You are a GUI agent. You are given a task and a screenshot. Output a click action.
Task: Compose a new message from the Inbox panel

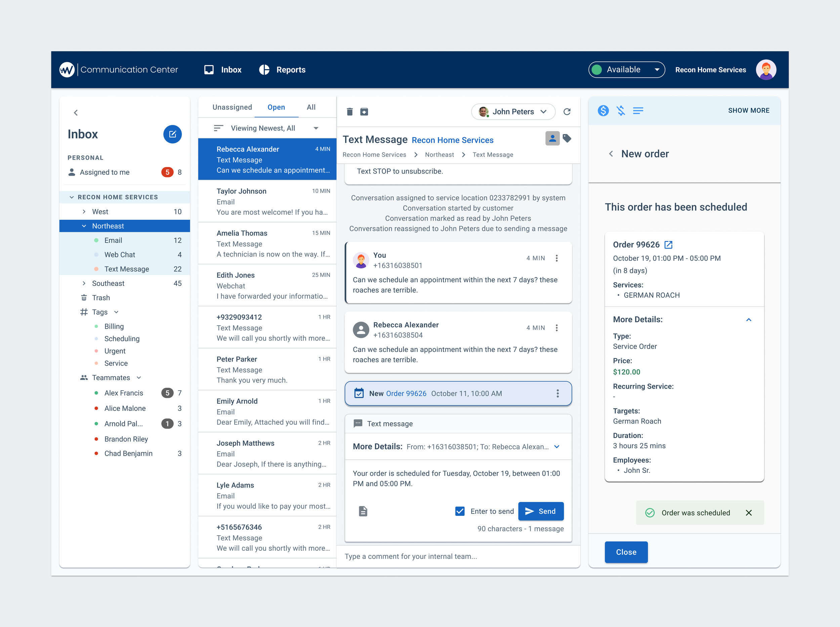(173, 134)
